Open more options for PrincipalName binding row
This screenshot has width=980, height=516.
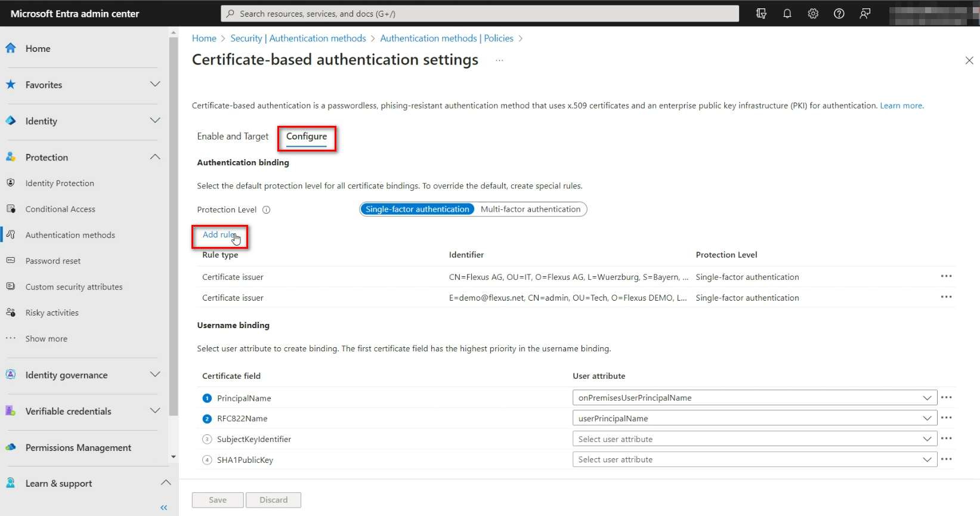(946, 397)
